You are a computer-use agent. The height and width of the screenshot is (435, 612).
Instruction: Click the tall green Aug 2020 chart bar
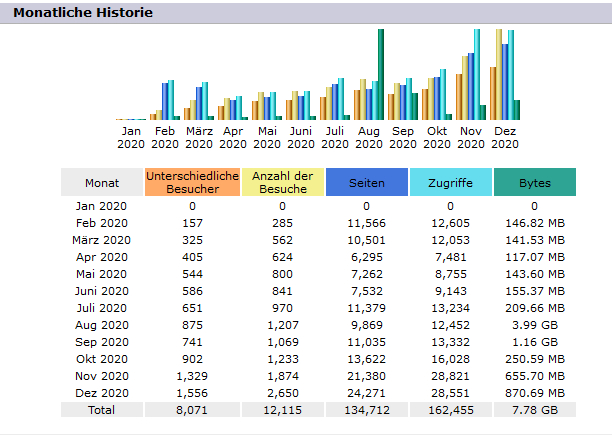381,75
